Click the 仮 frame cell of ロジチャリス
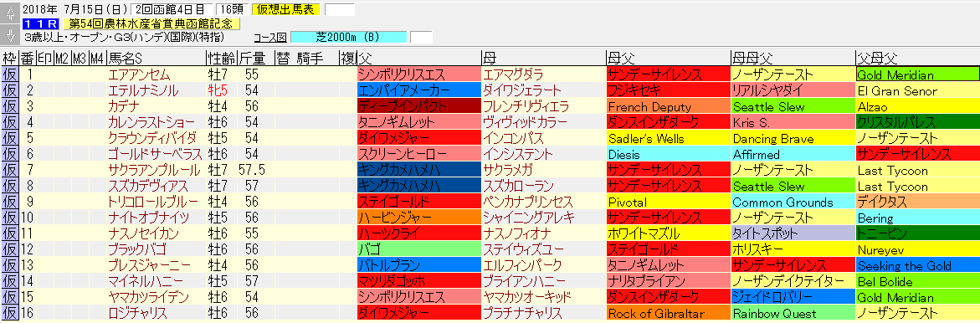980x323 pixels. [9, 314]
